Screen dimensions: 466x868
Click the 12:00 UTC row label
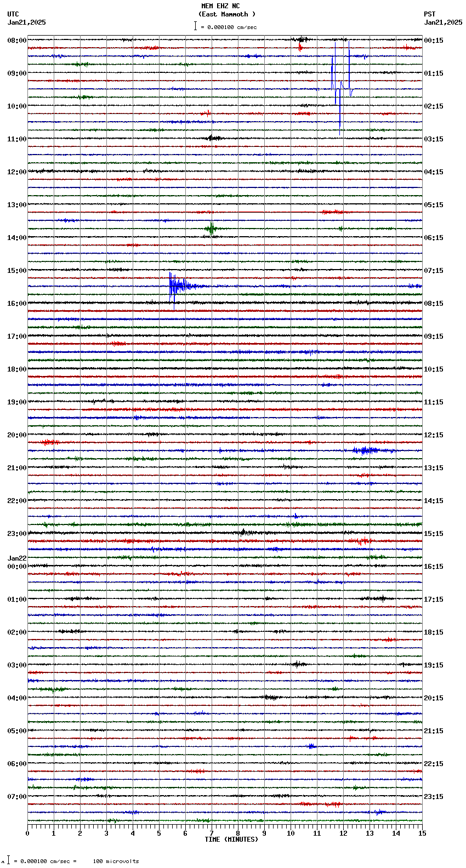click(17, 172)
